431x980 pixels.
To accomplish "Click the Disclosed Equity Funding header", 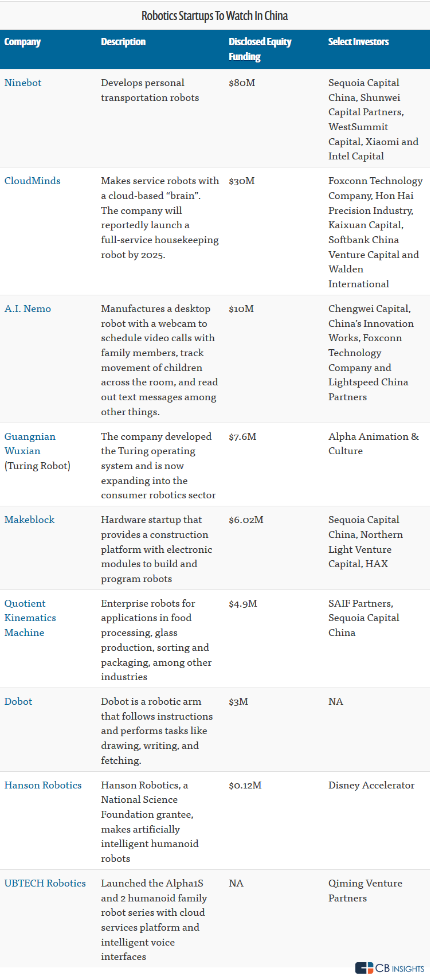I will coord(260,49).
